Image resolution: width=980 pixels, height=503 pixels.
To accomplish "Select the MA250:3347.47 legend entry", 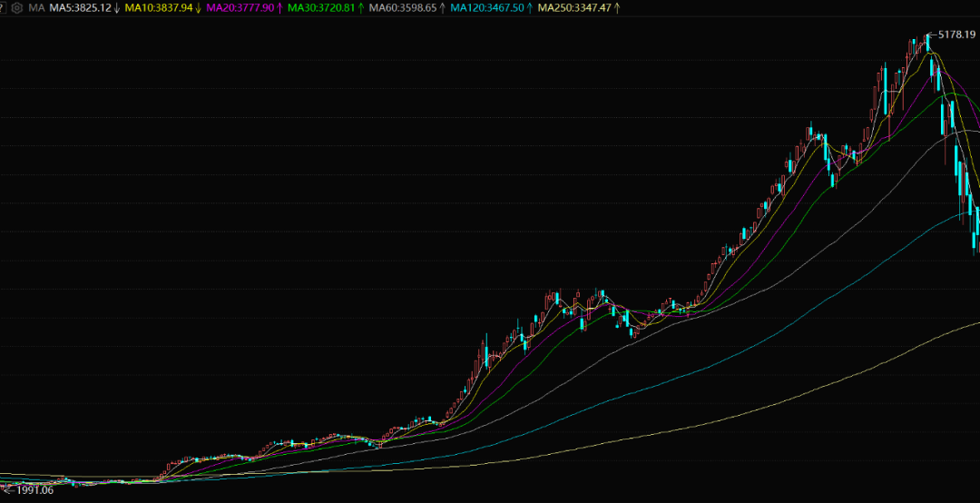I will 575,8.
